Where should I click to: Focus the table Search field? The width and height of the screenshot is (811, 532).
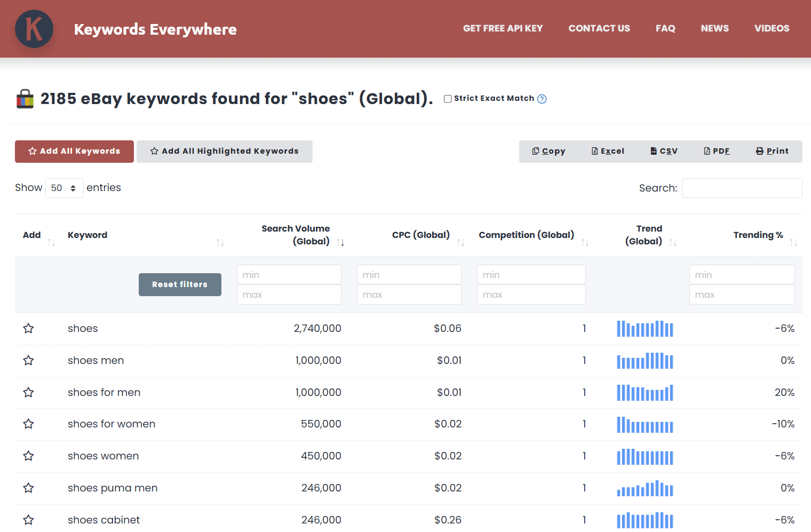click(x=742, y=188)
